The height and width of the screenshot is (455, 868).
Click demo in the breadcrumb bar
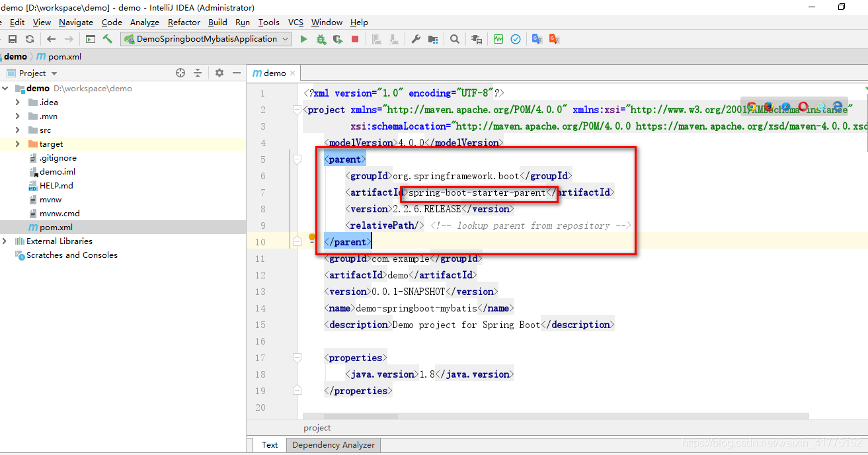pyautogui.click(x=13, y=56)
